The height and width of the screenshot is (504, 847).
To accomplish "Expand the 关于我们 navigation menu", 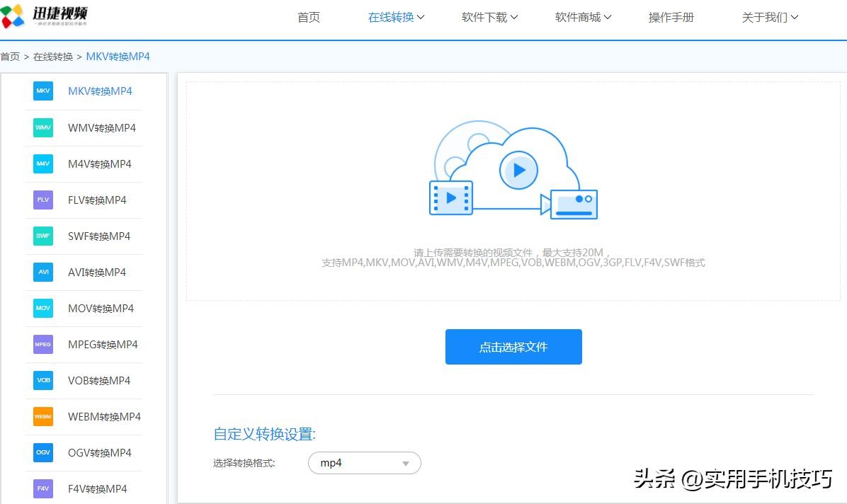I will point(770,18).
